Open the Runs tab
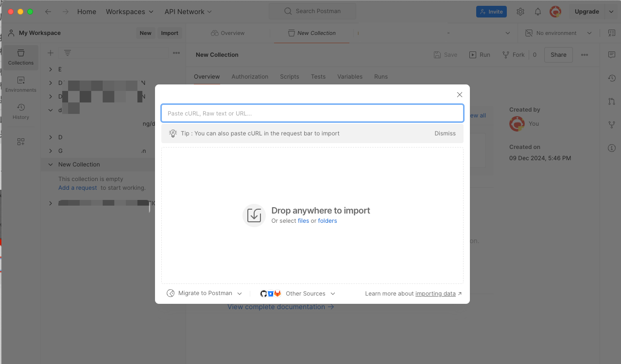 (381, 77)
